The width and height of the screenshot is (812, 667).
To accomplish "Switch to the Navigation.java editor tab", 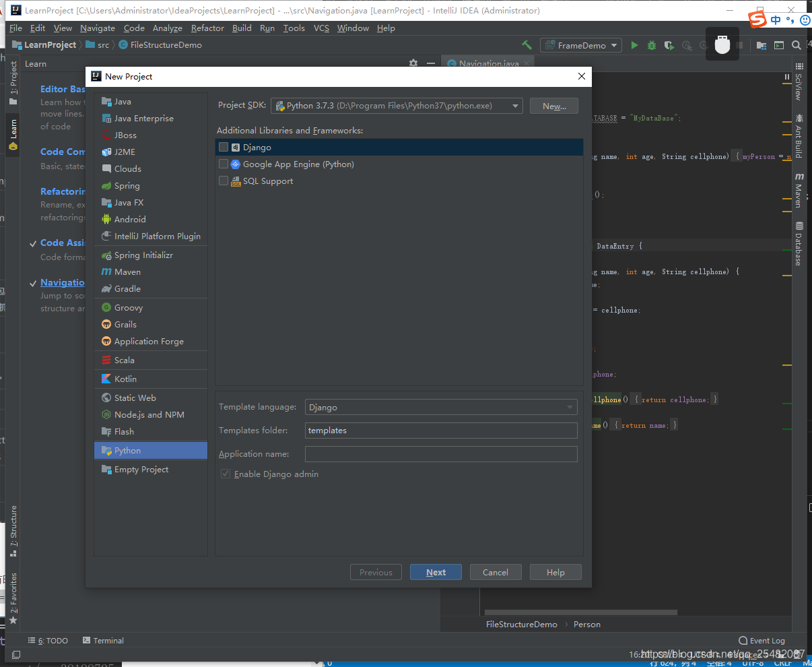I will tap(487, 61).
